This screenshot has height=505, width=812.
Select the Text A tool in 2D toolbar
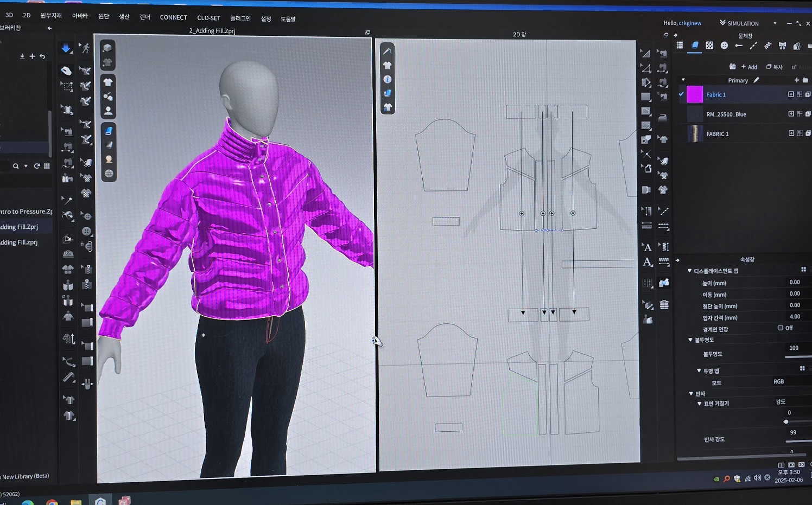point(646,247)
